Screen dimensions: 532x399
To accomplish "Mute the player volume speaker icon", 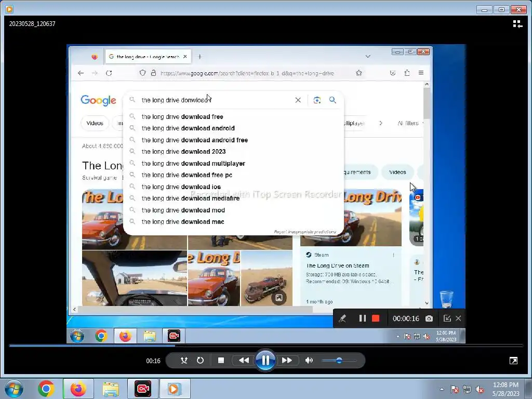I will (309, 361).
